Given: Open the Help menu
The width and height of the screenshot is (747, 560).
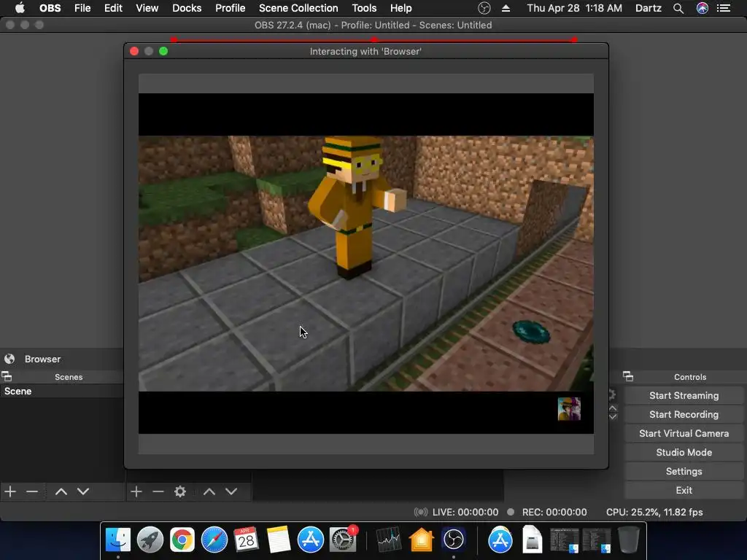Looking at the screenshot, I should point(400,8).
